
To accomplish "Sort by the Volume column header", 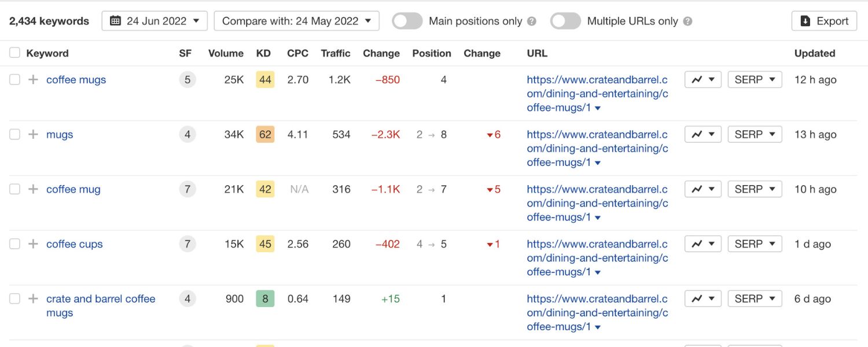I will pos(225,53).
